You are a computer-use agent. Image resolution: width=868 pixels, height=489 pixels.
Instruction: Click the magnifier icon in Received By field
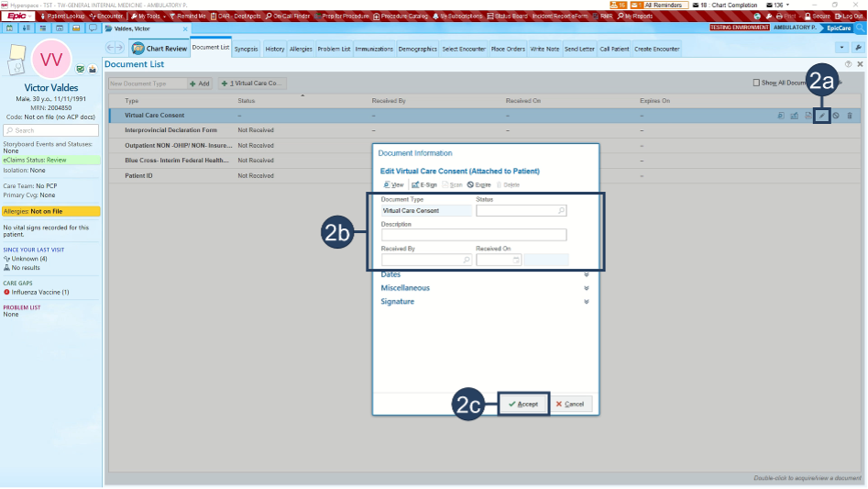466,261
